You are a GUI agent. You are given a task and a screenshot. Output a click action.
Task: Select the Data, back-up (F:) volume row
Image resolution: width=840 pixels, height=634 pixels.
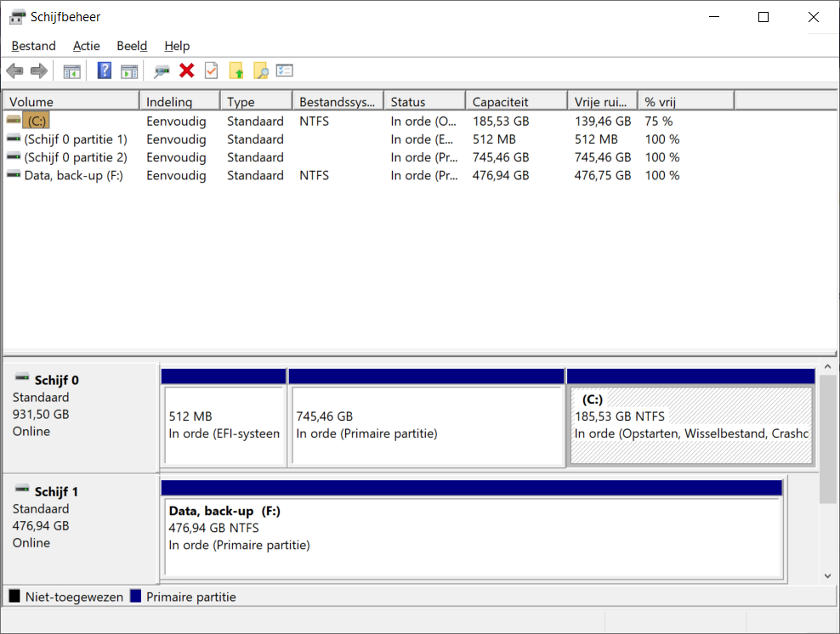point(73,175)
